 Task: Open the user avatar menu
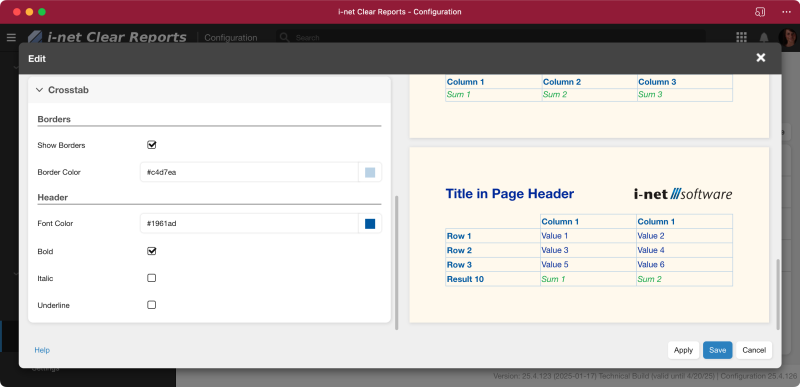(x=789, y=37)
